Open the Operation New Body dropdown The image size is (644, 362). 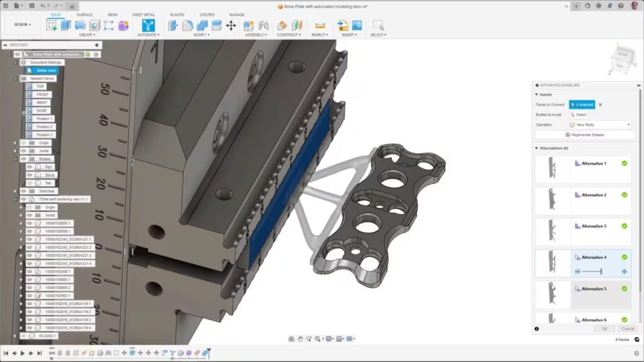click(x=597, y=124)
